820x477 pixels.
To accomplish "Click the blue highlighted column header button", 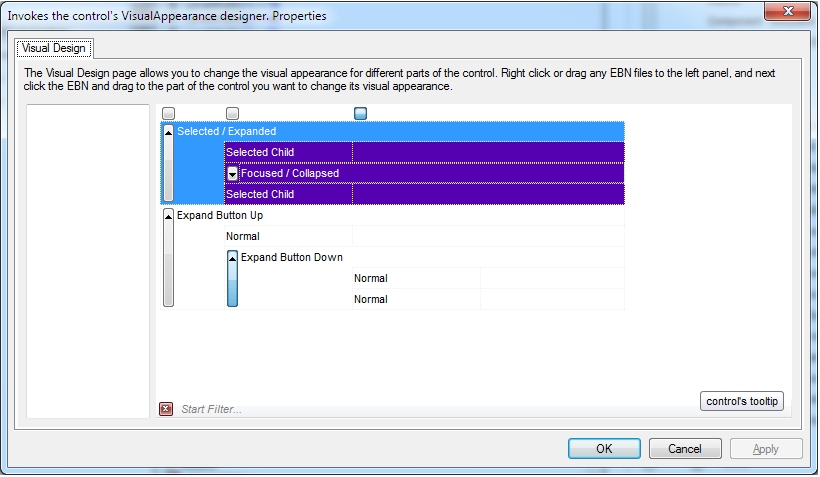I will (x=360, y=113).
